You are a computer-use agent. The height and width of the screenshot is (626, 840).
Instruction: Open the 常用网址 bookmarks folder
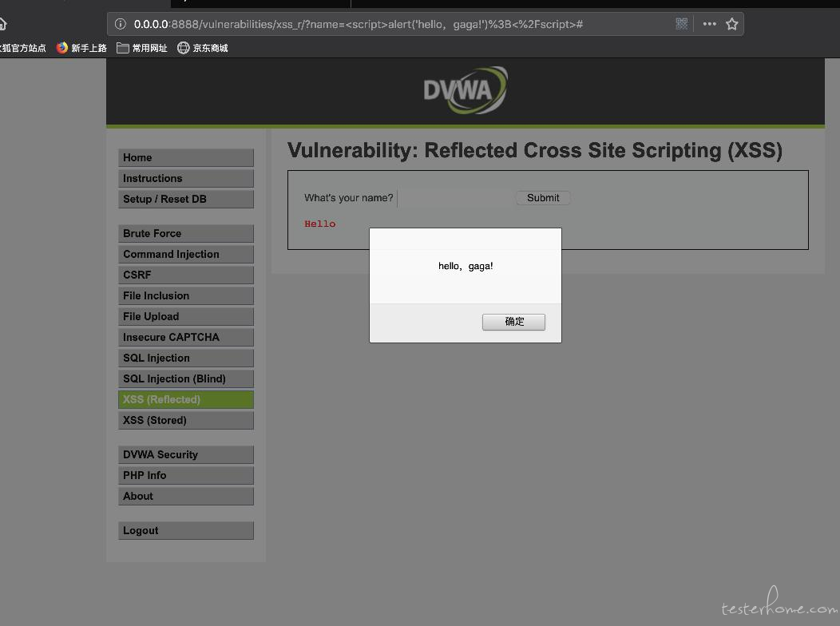point(142,48)
